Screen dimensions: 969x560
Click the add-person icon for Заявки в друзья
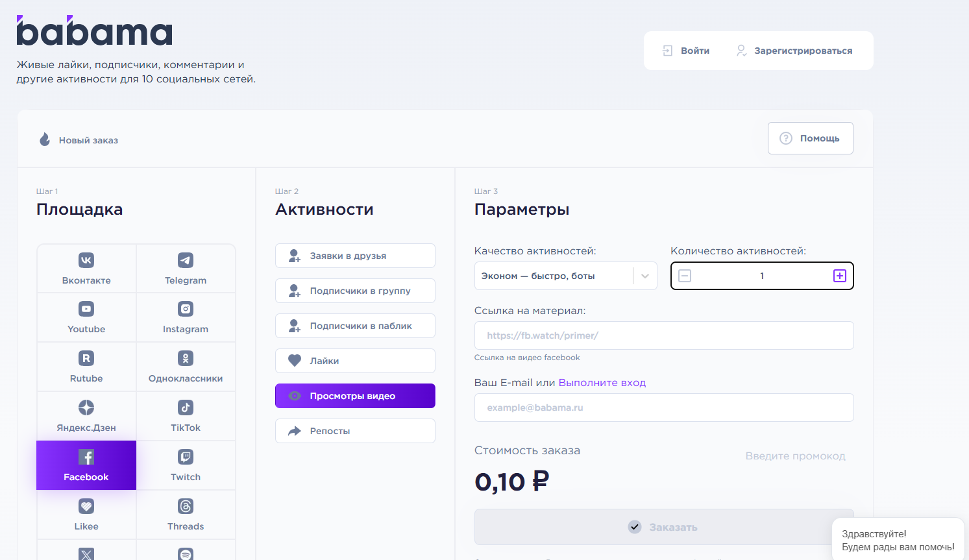[295, 256]
